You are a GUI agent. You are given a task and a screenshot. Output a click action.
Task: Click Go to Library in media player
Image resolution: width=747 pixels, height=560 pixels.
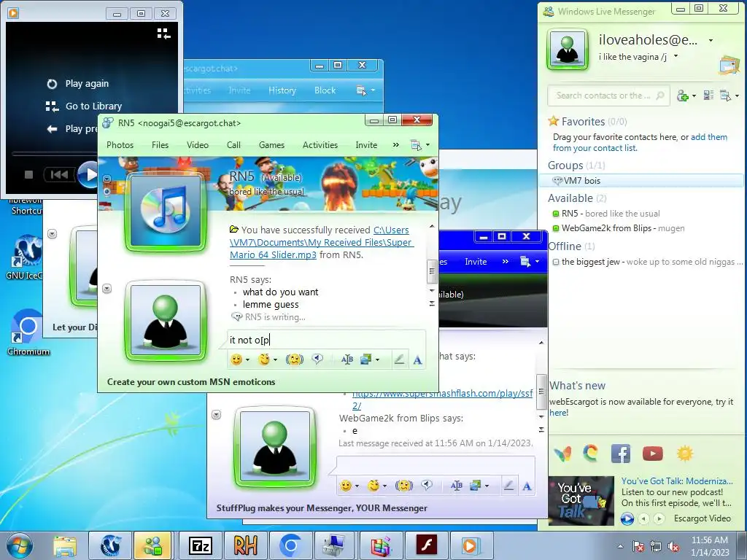[84, 106]
